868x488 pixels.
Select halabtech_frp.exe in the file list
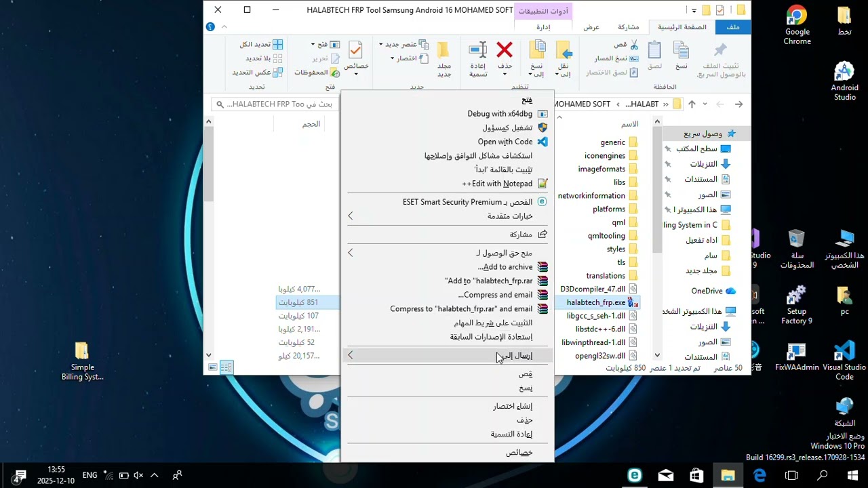point(597,302)
